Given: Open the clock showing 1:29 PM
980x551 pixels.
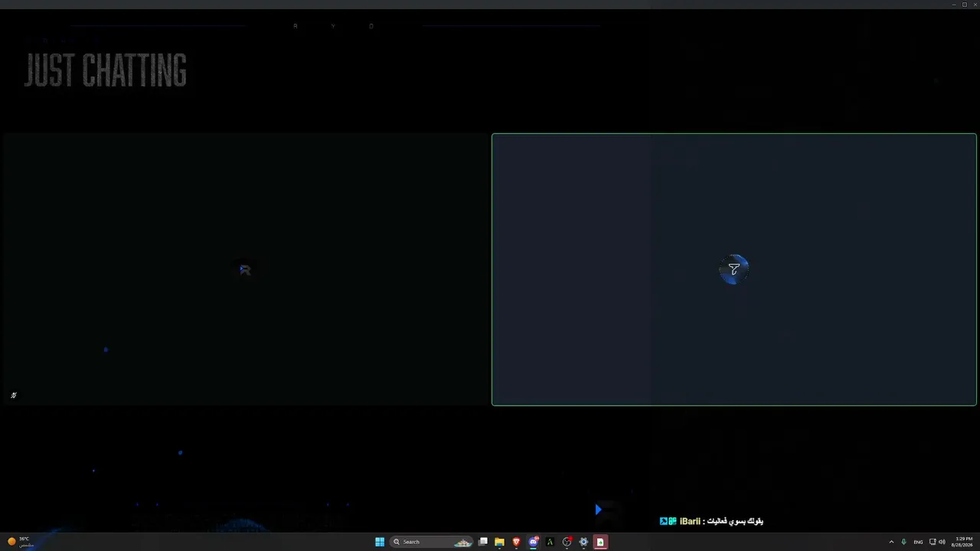Looking at the screenshot, I should (963, 542).
